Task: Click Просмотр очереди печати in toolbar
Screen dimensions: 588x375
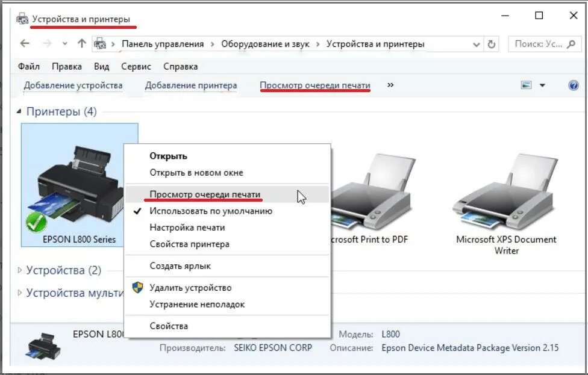Action: (315, 85)
